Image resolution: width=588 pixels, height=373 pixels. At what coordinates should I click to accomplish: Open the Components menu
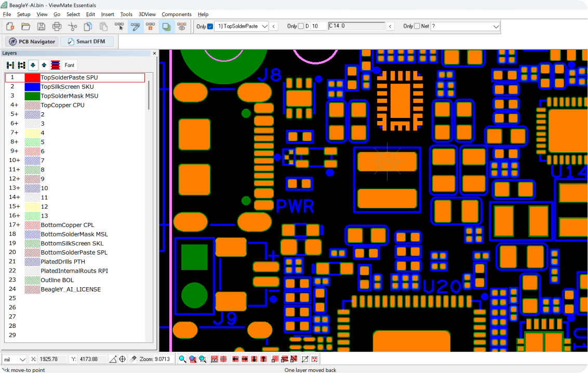click(176, 14)
